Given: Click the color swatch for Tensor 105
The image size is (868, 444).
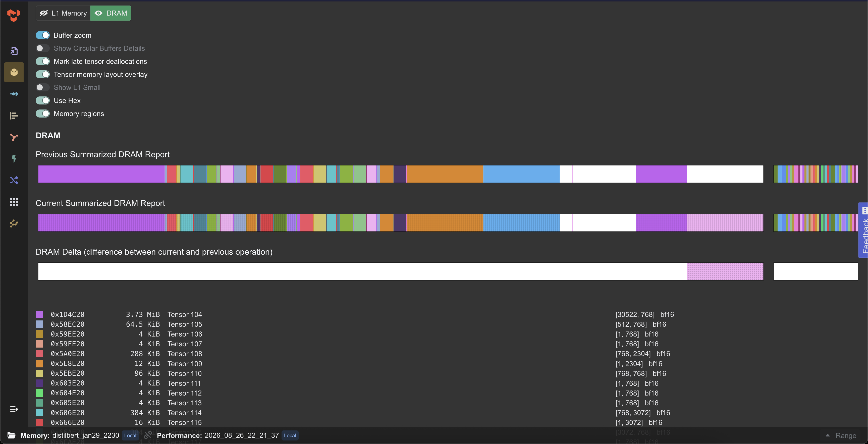Looking at the screenshot, I should [x=39, y=324].
